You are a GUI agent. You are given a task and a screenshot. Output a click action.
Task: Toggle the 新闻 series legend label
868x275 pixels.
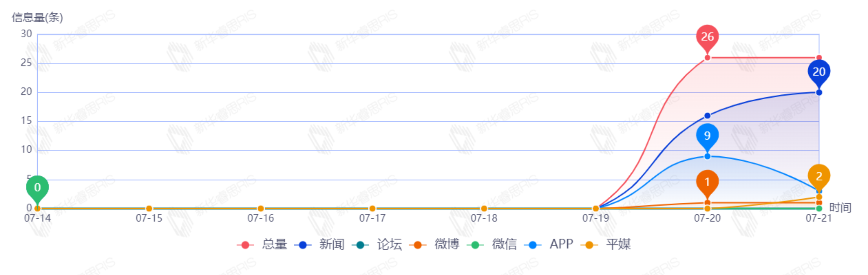click(332, 244)
